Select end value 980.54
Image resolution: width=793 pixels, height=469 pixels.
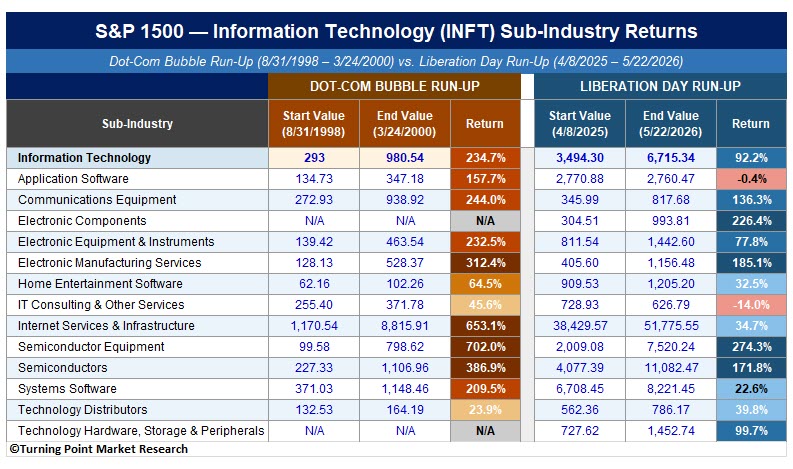point(405,158)
